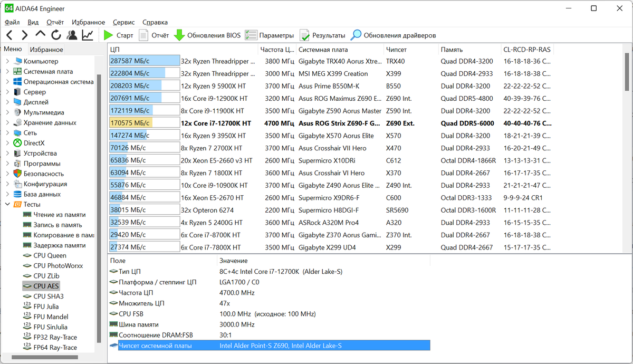Select the CPU SHA3 test

49,296
